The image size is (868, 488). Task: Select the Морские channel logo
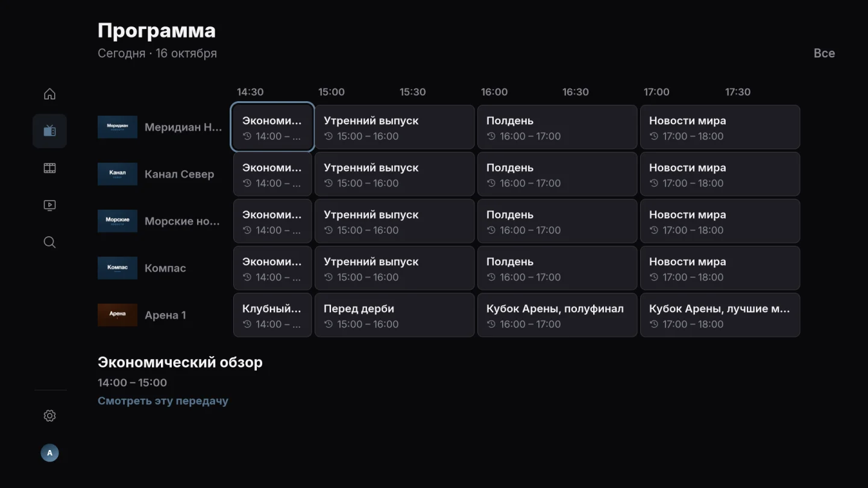118,221
